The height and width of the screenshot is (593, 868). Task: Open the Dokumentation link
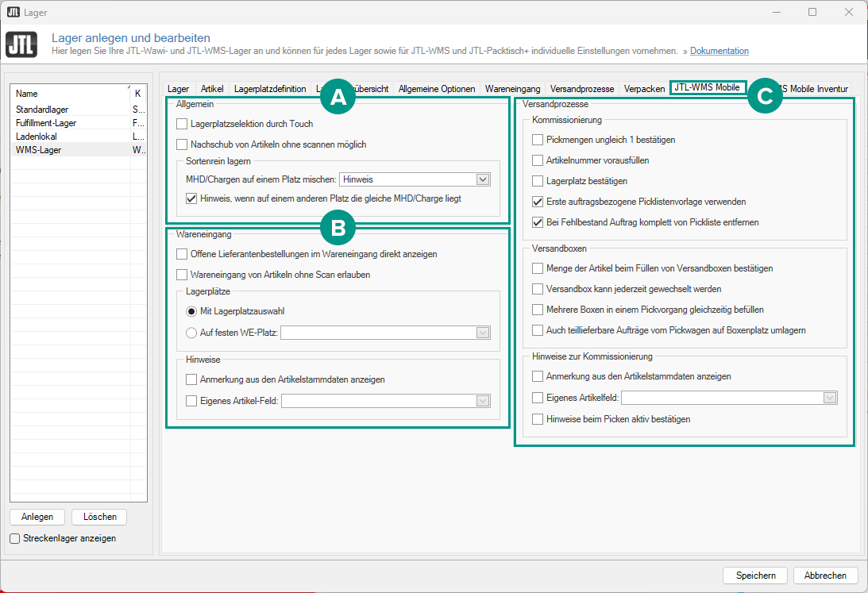[x=719, y=51]
